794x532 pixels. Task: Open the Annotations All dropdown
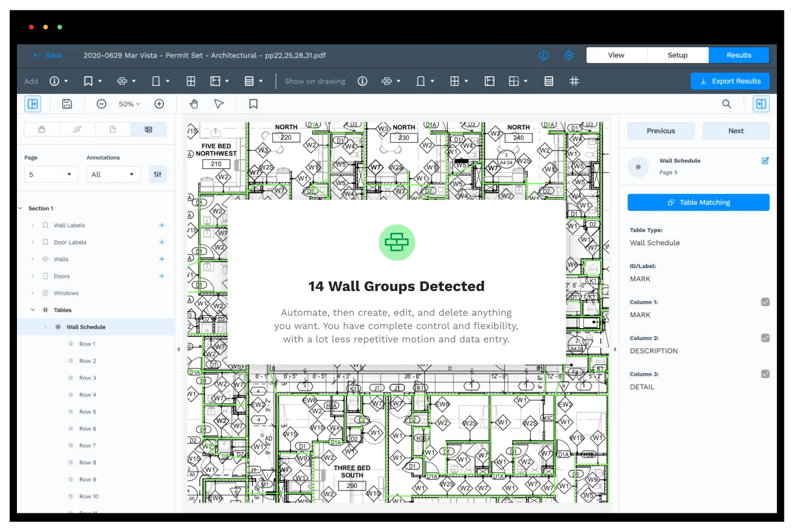[x=113, y=174]
